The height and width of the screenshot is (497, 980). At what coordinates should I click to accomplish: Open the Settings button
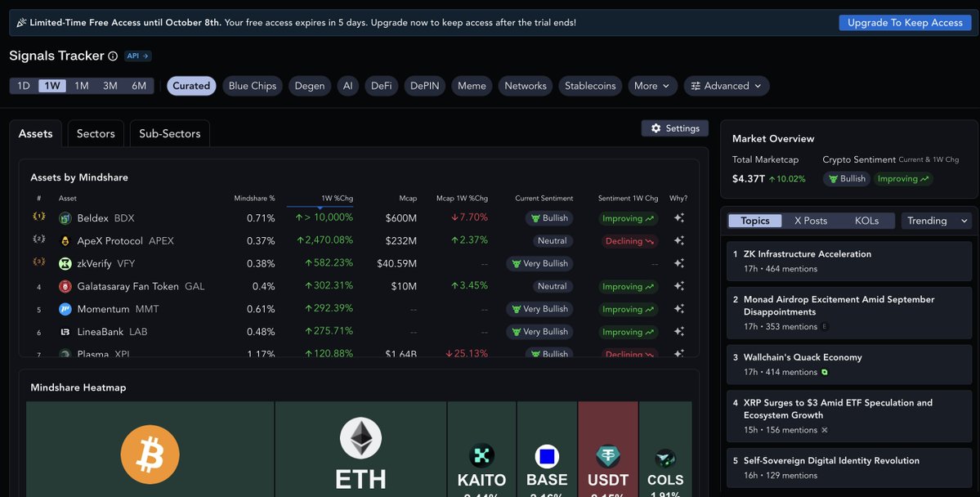pos(675,128)
